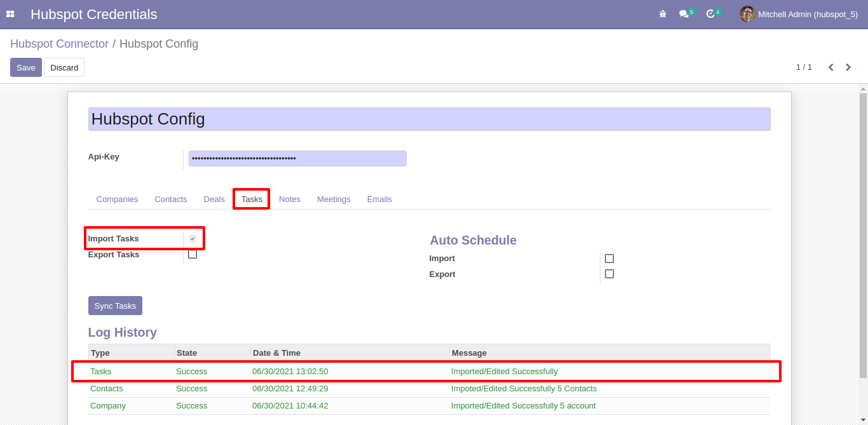Click the 1 / 1 pager counter
868x425 pixels.
(804, 67)
